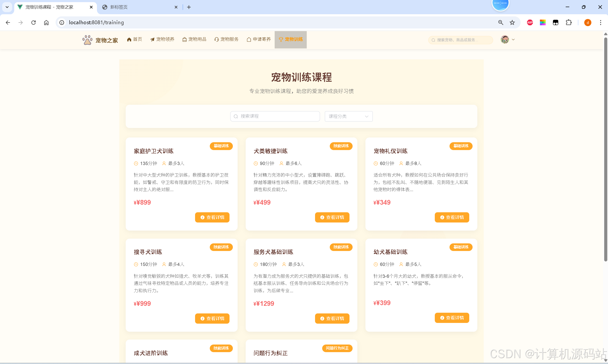View details of 犬类敏捷训练 course
The height and width of the screenshot is (364, 608).
point(332,217)
